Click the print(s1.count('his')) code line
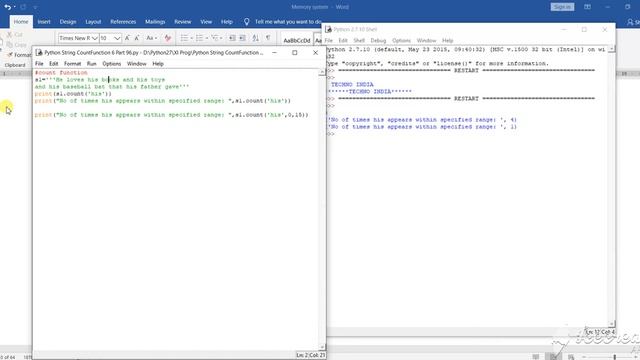 (73, 94)
